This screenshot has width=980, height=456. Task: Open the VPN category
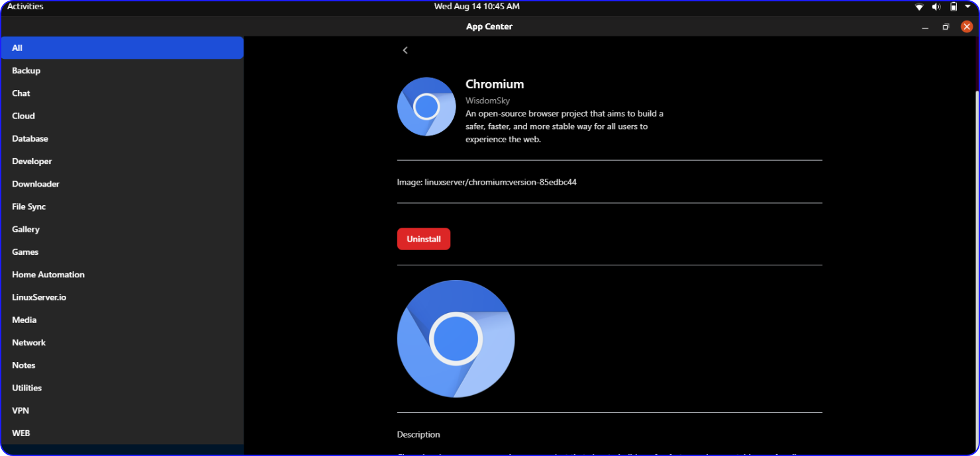pyautogui.click(x=21, y=410)
